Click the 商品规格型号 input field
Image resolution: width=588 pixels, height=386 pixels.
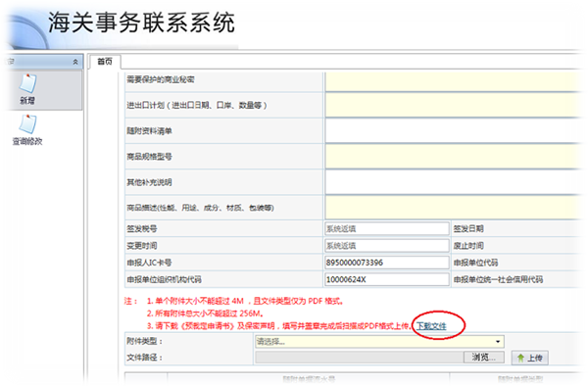pyautogui.click(x=454, y=157)
